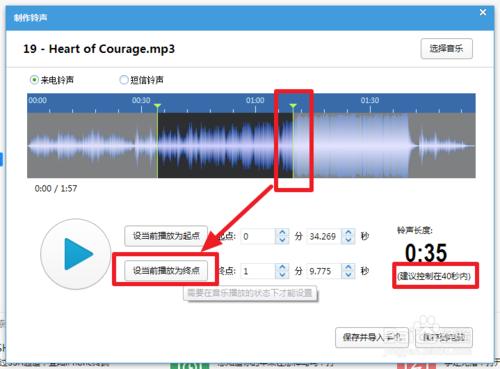The width and height of the screenshot is (500, 369).
Task: Click the start minutes field showing 0
Action: pos(258,236)
